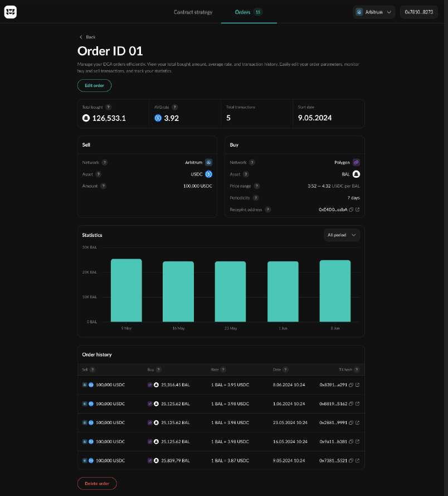448x496 pixels.
Task: Copy TX hash 0x8819...5162
Action: [x=351, y=404]
